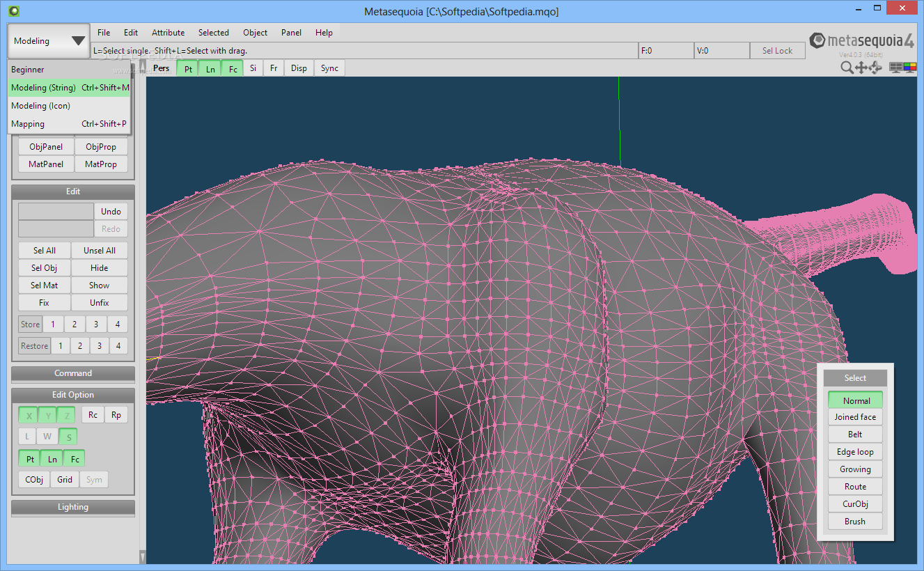Image resolution: width=924 pixels, height=571 pixels.
Task: Open the File menu
Action: click(104, 33)
